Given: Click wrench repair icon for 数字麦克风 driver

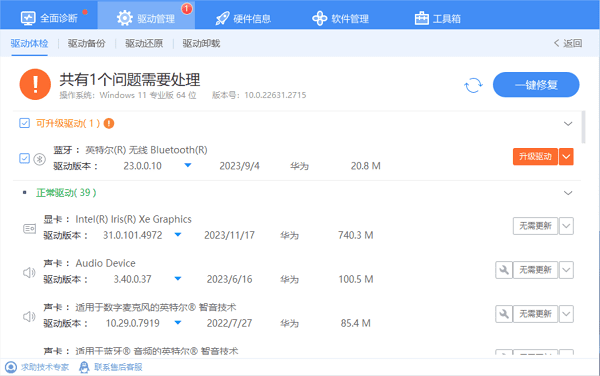Looking at the screenshot, I should click(504, 314).
